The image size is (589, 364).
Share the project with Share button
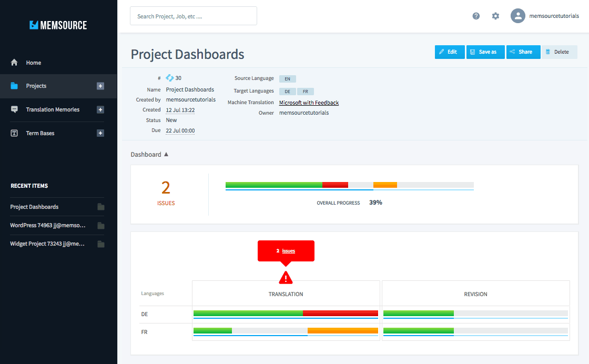(x=523, y=52)
